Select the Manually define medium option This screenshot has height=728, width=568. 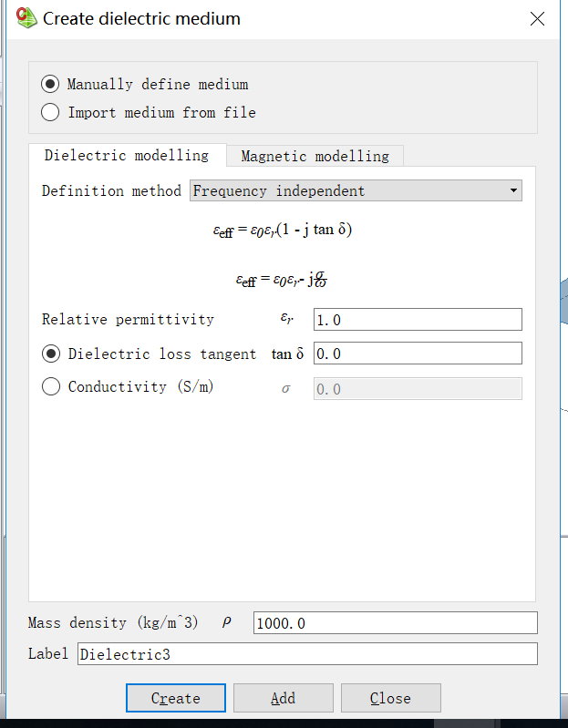51,84
